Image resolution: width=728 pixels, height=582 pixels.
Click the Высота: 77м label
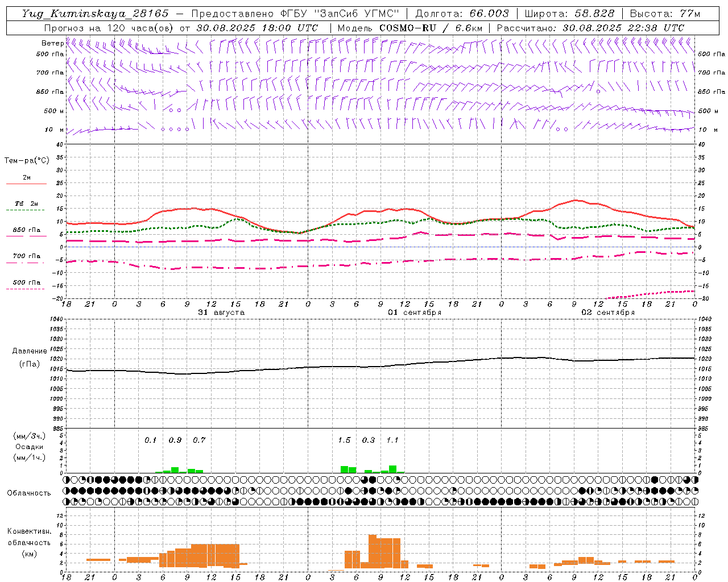(x=665, y=14)
